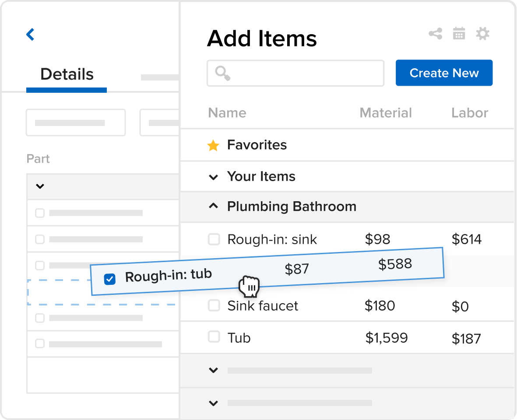
Task: Click the blue back arrow at top left
Action: click(30, 34)
